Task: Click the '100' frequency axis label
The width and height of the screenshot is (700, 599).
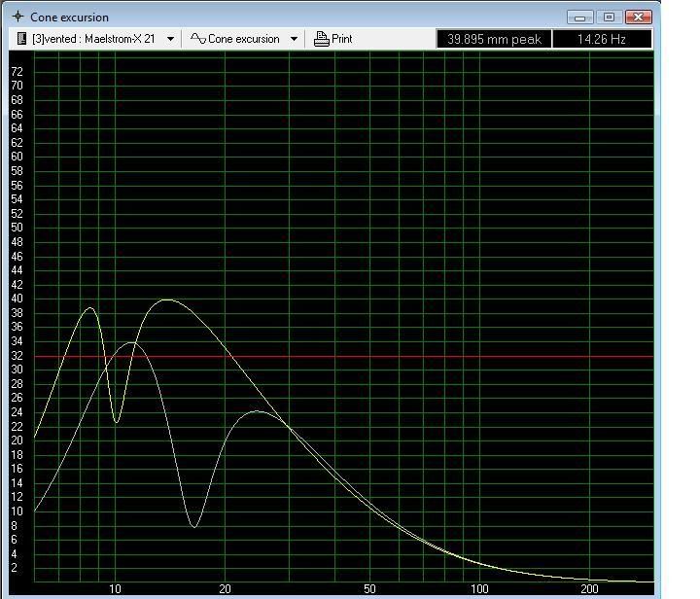Action: pos(479,589)
